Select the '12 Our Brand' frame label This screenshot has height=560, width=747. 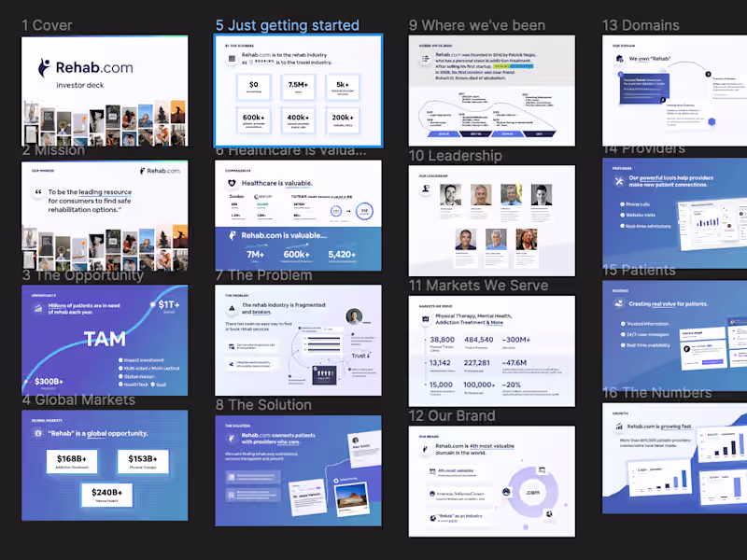point(452,416)
